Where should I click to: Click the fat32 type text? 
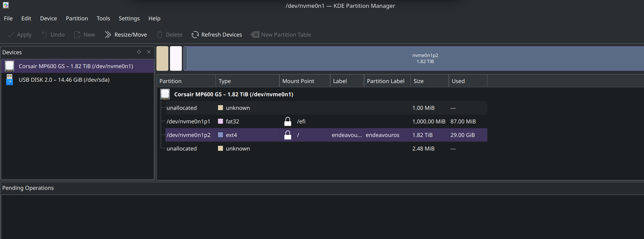[x=233, y=121]
